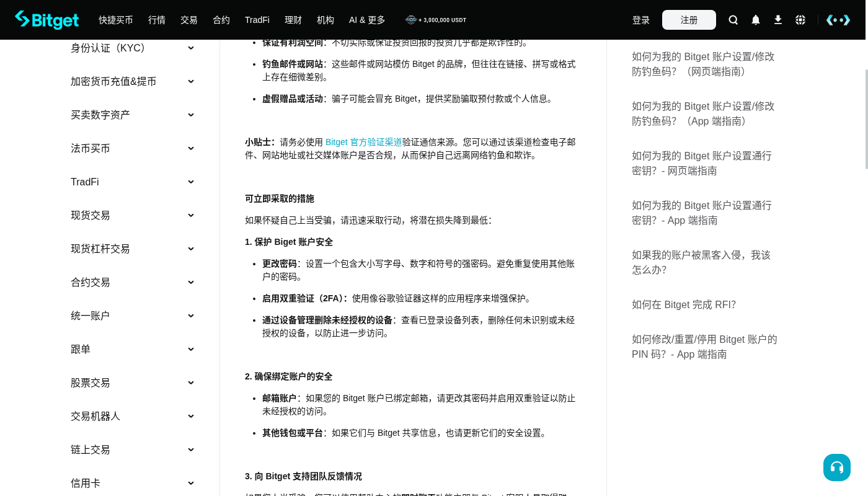Open 合约 nav menu

221,20
